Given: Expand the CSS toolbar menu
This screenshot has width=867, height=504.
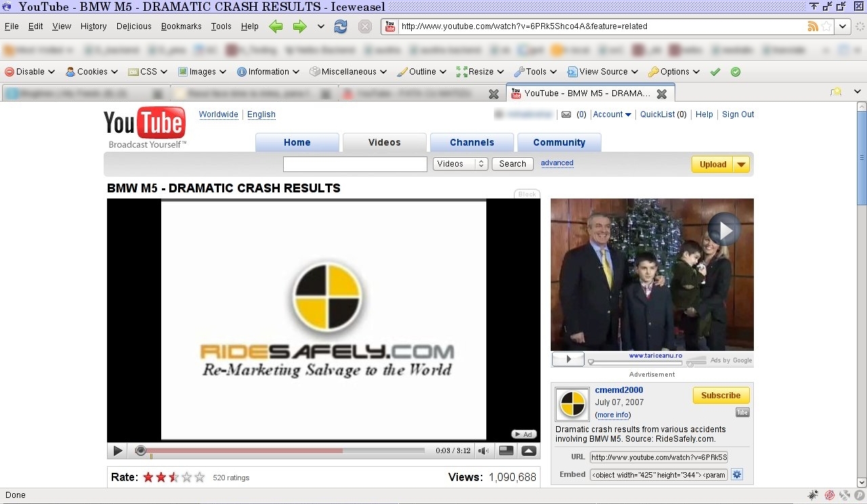Looking at the screenshot, I should point(148,72).
